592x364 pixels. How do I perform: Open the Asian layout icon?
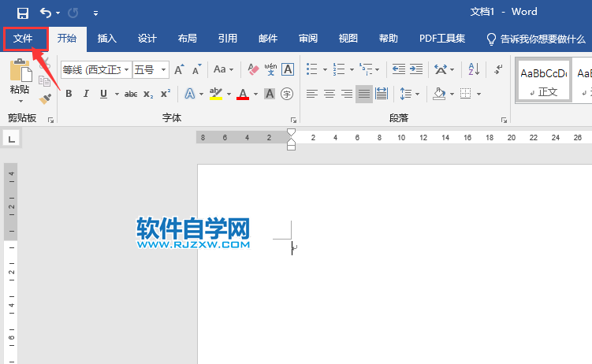[440, 69]
